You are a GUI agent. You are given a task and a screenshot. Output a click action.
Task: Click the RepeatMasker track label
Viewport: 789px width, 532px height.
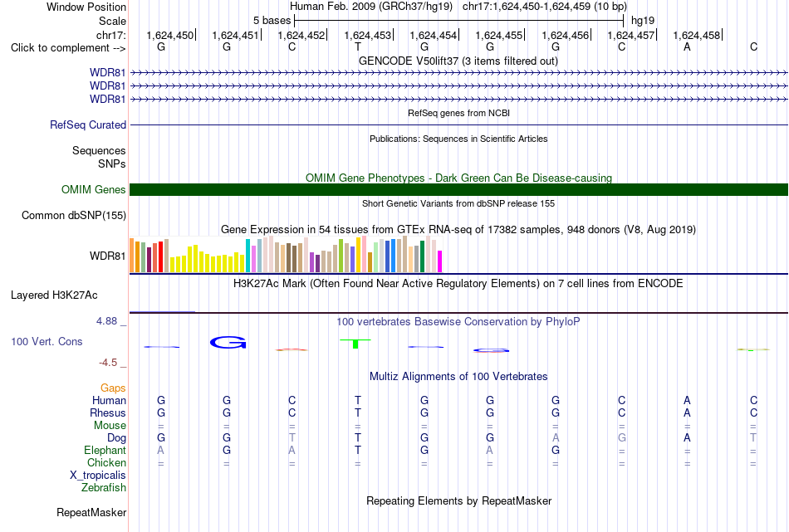pos(91,512)
